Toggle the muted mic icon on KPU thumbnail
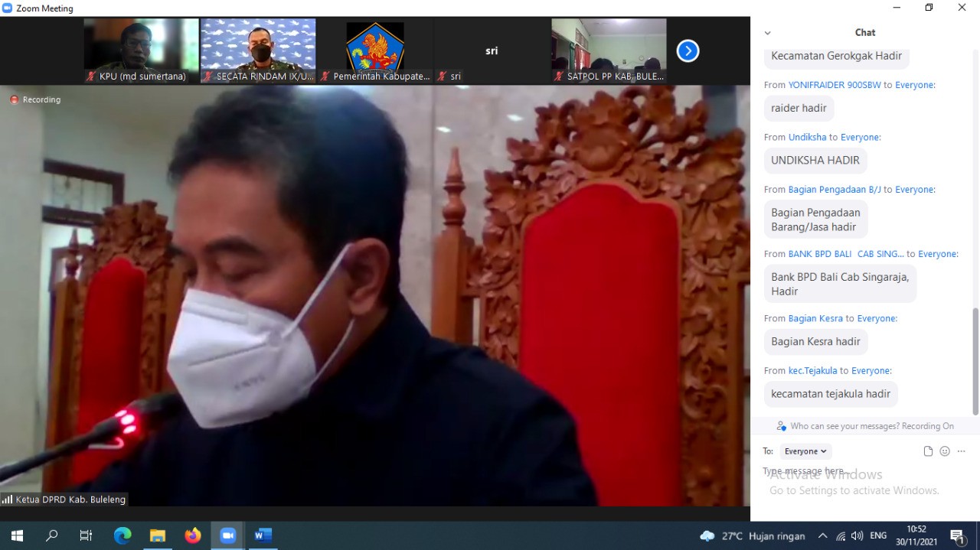This screenshot has width=980, height=550. [91, 76]
